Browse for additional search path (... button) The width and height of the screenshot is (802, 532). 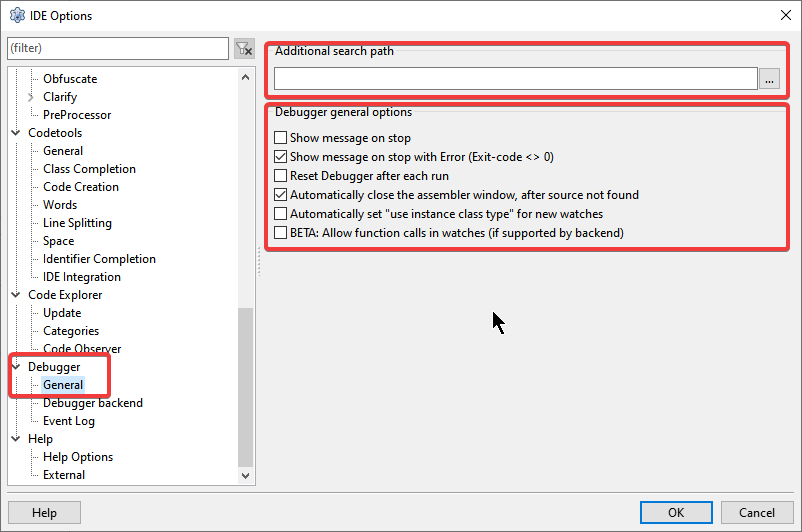pos(769,79)
